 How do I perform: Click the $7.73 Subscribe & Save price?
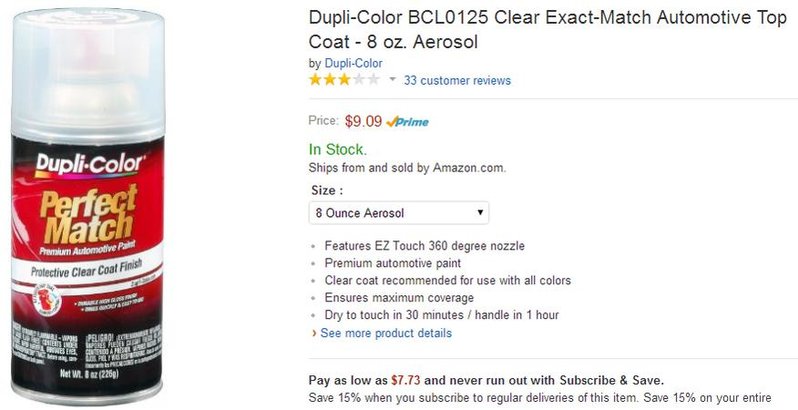[x=406, y=380]
